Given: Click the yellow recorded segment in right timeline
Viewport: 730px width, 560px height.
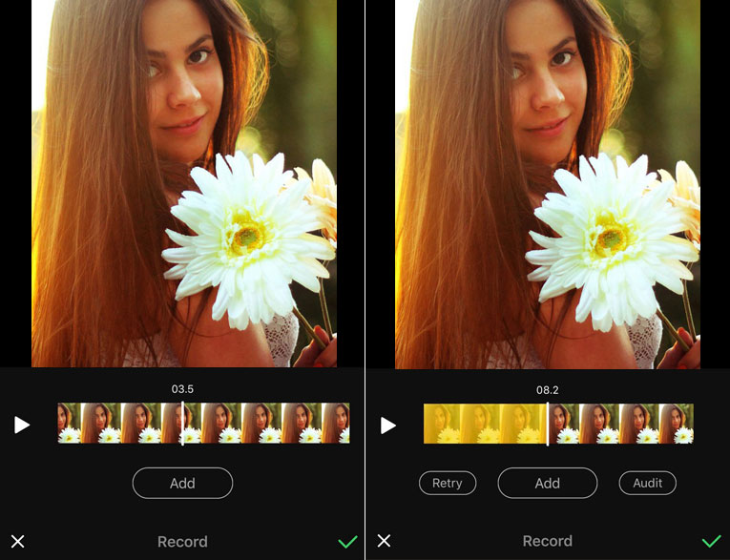Looking at the screenshot, I should [x=485, y=424].
